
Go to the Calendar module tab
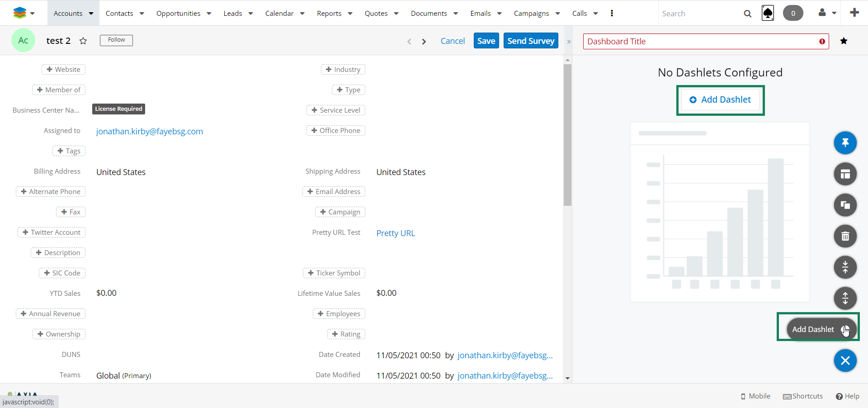pyautogui.click(x=279, y=14)
